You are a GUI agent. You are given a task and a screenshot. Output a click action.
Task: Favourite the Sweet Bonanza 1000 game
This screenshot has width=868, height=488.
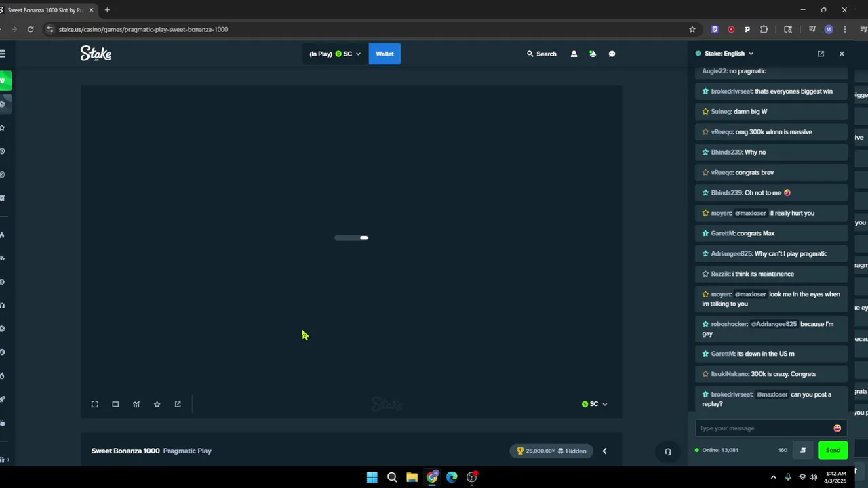click(157, 404)
